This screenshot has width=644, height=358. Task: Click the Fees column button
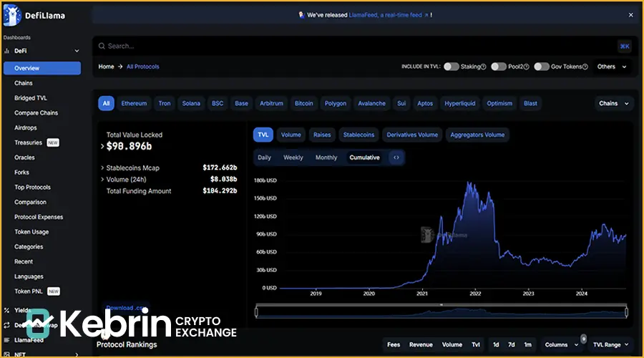(x=394, y=345)
